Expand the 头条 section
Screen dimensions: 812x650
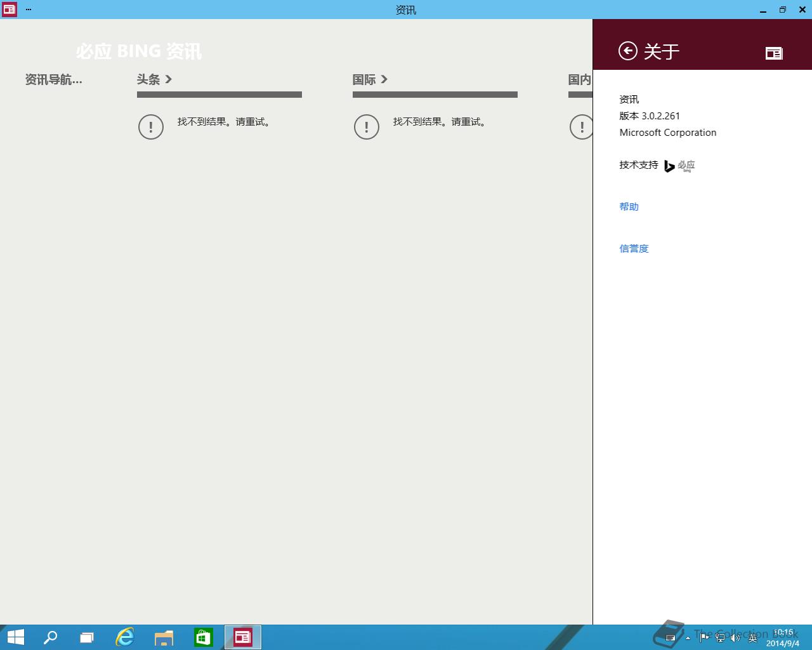tap(154, 79)
